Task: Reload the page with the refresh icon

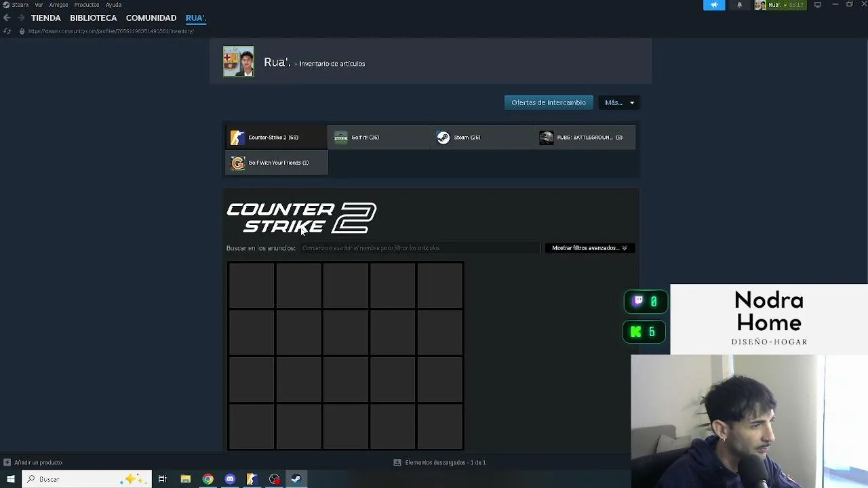Action: pyautogui.click(x=7, y=31)
